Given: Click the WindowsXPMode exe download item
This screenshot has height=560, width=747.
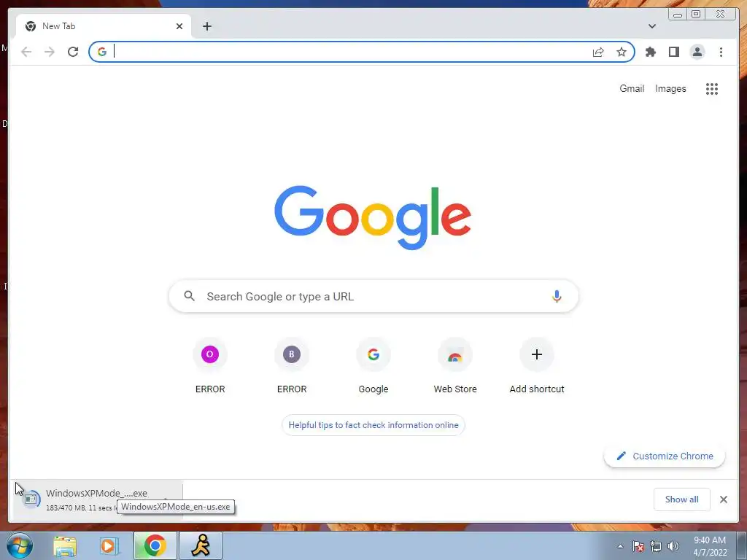Looking at the screenshot, I should pyautogui.click(x=98, y=499).
